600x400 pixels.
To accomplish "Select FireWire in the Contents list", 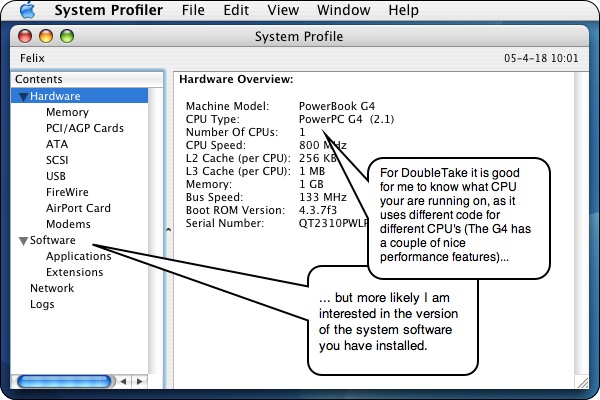I will 67,192.
